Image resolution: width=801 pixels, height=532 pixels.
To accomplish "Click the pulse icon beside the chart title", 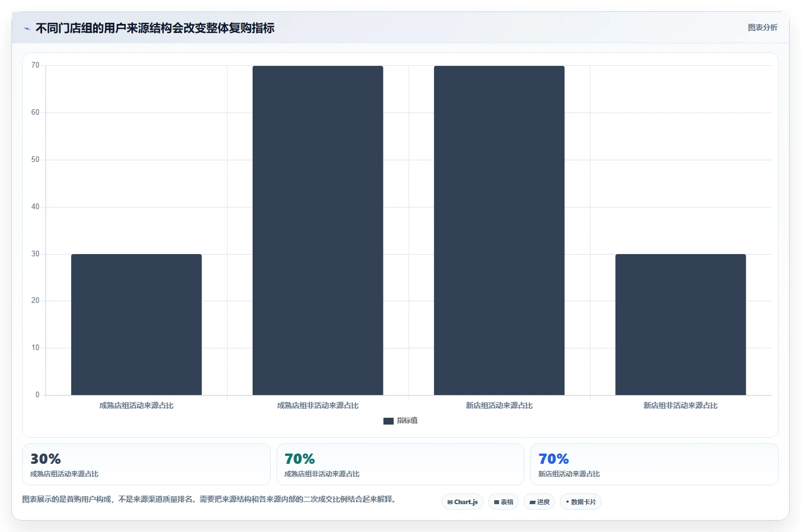I will coord(27,28).
